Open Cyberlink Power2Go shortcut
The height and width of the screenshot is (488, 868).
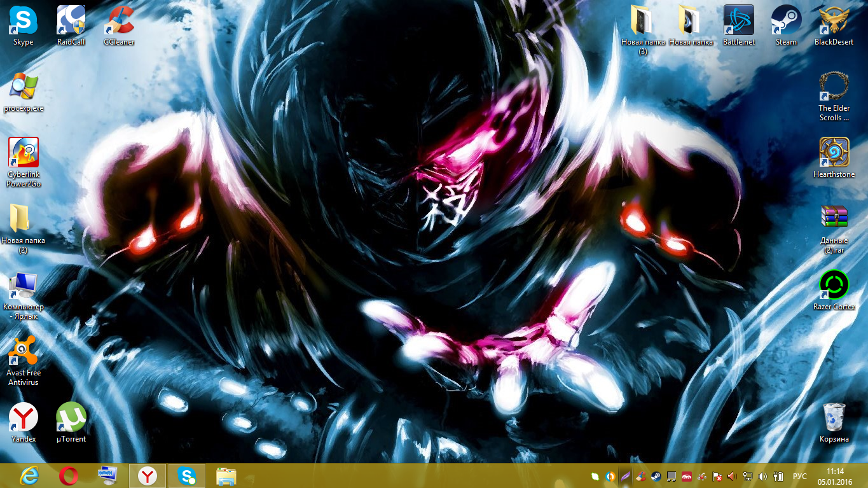(24, 163)
